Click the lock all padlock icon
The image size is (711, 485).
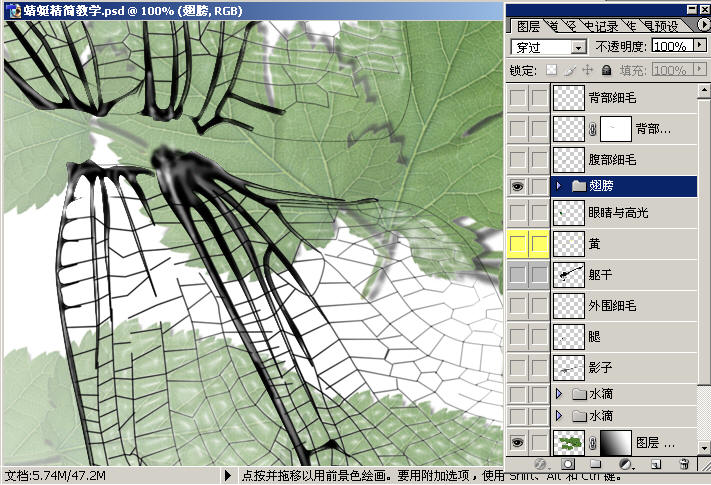click(x=606, y=70)
